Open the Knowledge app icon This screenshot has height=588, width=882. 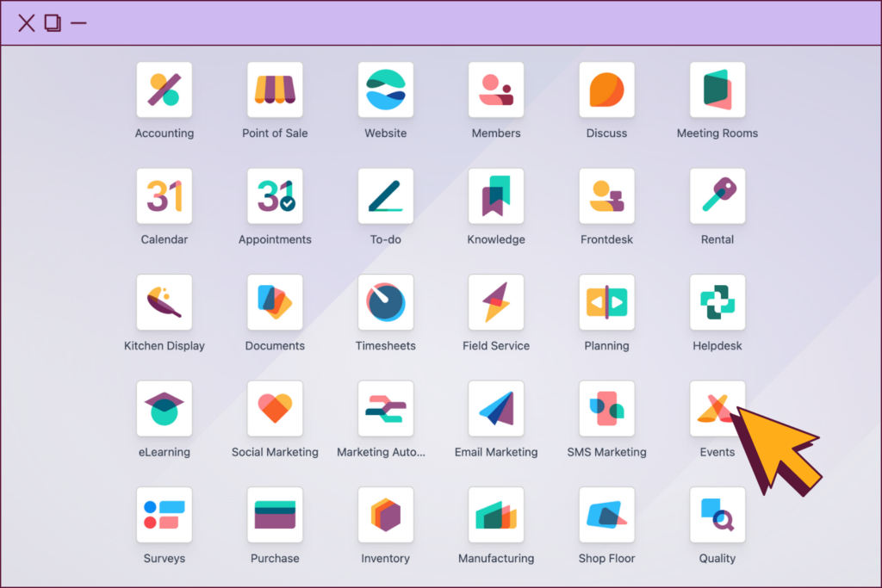tap(496, 196)
